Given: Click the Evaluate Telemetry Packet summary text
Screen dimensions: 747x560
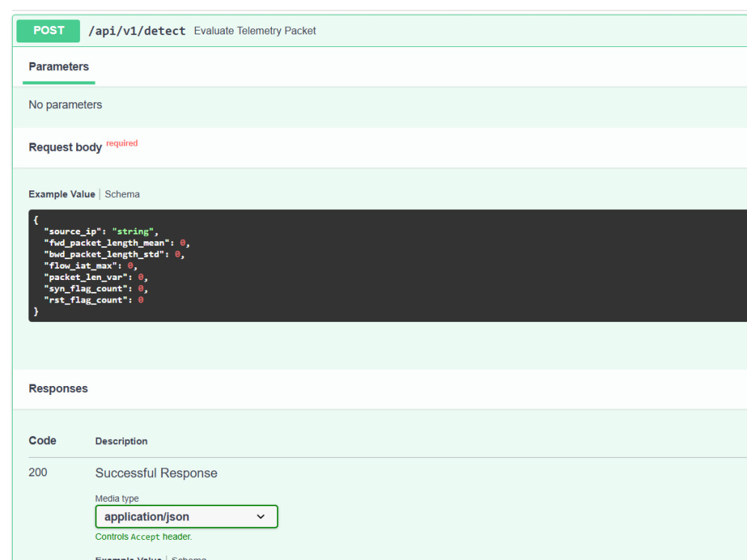Looking at the screenshot, I should click(x=255, y=31).
